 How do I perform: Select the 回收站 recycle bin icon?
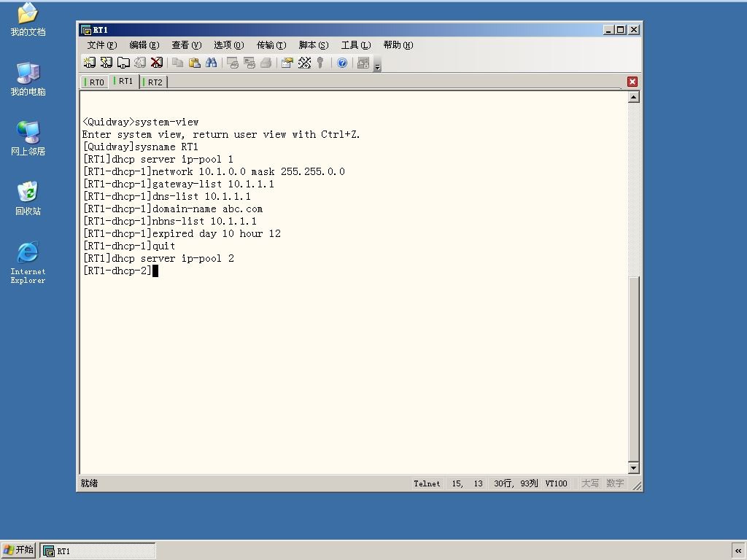pos(28,198)
